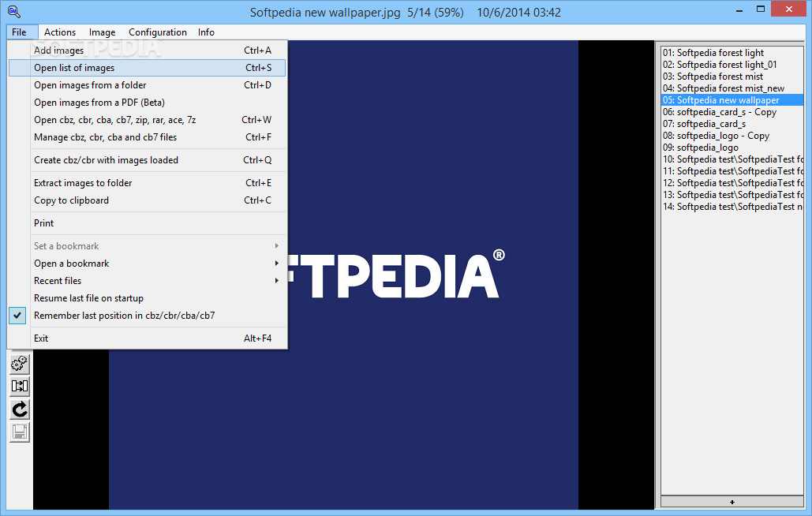Screen dimensions: 812x516
Task: Select '08: softpedia_logo - Copy' in the list
Action: (732, 136)
